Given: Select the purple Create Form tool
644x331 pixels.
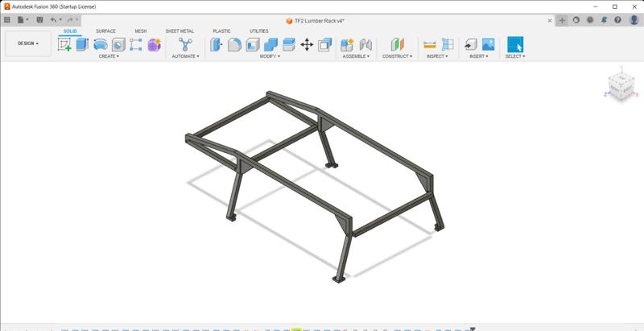Looking at the screenshot, I should (154, 44).
